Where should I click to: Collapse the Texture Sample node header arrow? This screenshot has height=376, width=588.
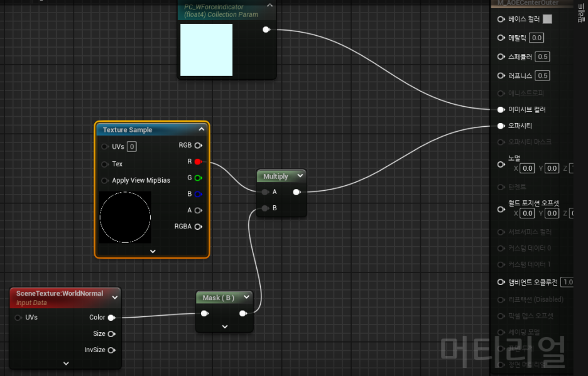click(x=202, y=129)
